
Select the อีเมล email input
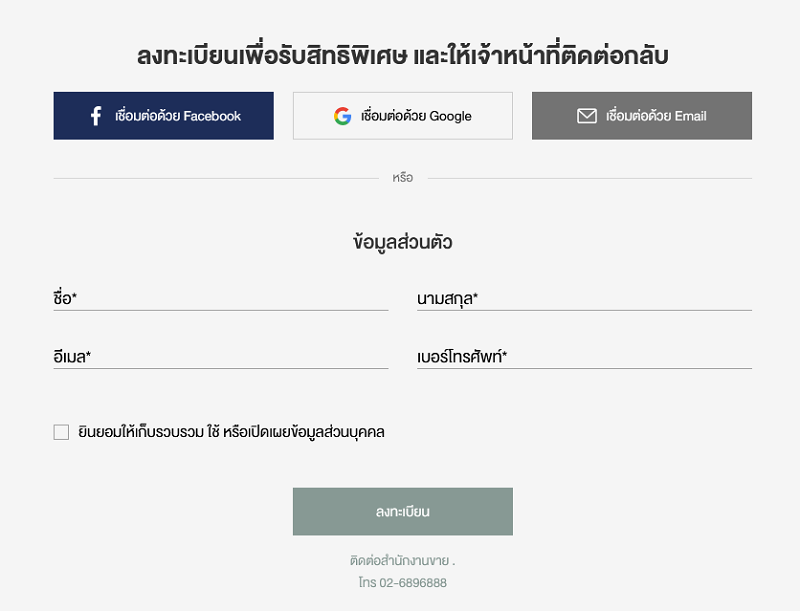[221, 356]
